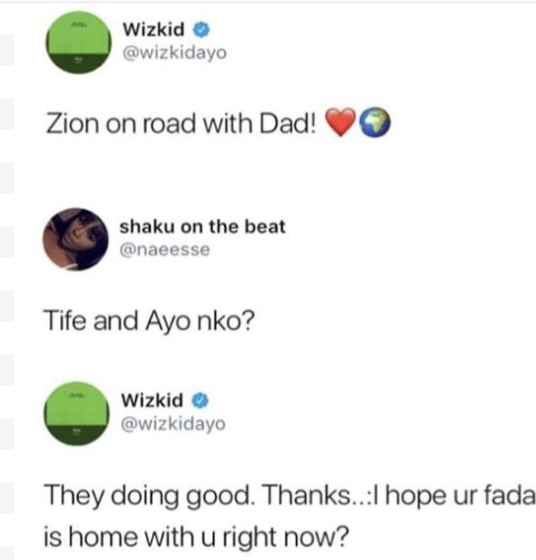Viewport: 536px width, 560px height.
Task: Click the globe emoji after the heart
Action: tap(375, 122)
